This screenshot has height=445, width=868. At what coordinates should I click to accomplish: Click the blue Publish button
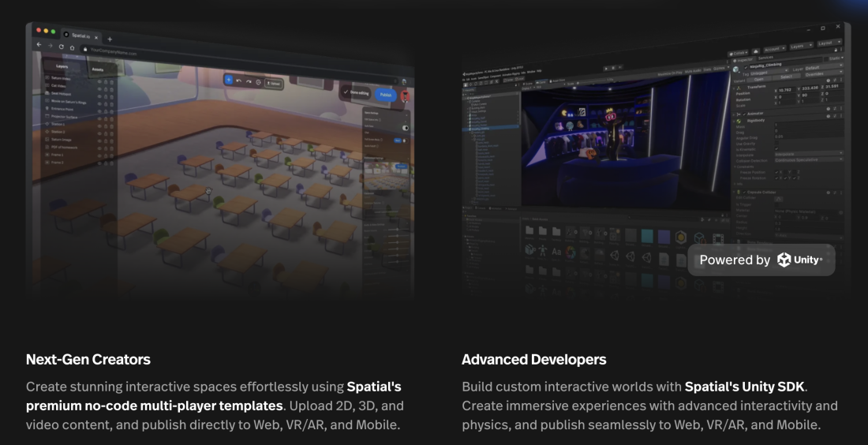pos(386,95)
